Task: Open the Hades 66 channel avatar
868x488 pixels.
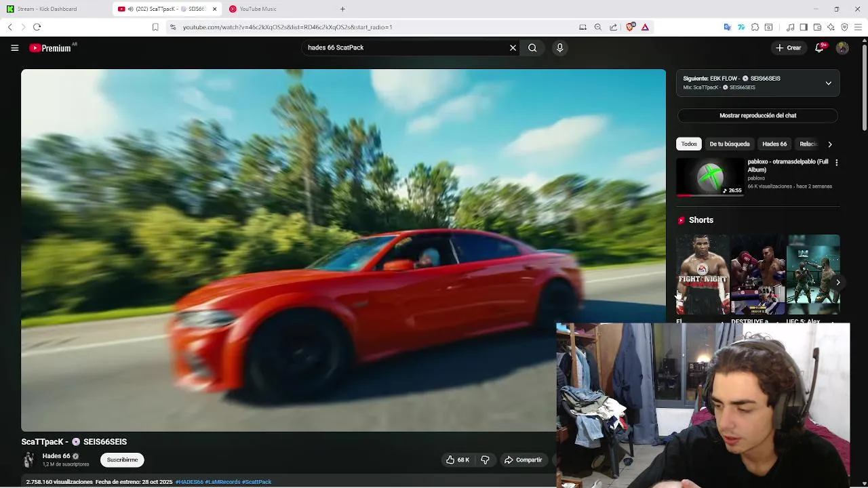Action: [28, 460]
